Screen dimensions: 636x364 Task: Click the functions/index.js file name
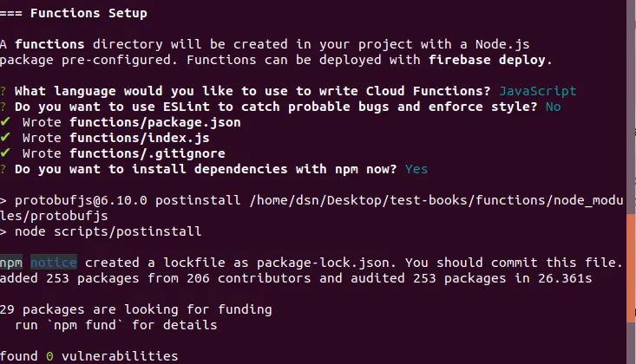(x=140, y=138)
